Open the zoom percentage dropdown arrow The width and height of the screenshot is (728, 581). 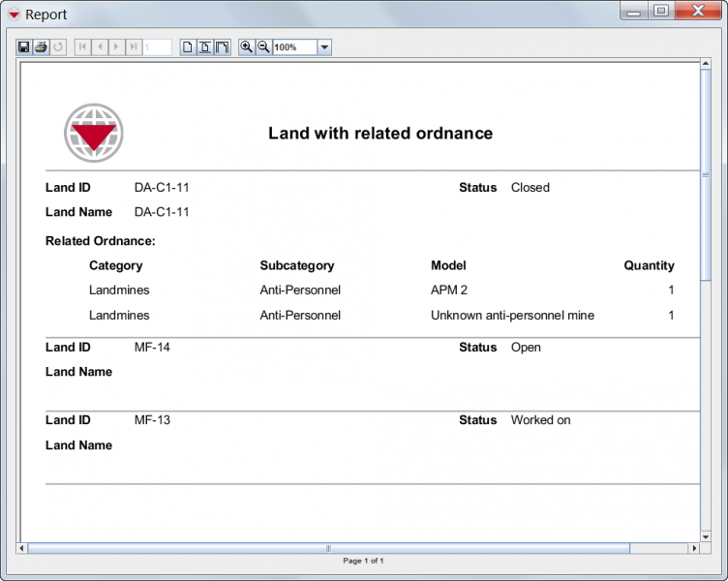[324, 46]
